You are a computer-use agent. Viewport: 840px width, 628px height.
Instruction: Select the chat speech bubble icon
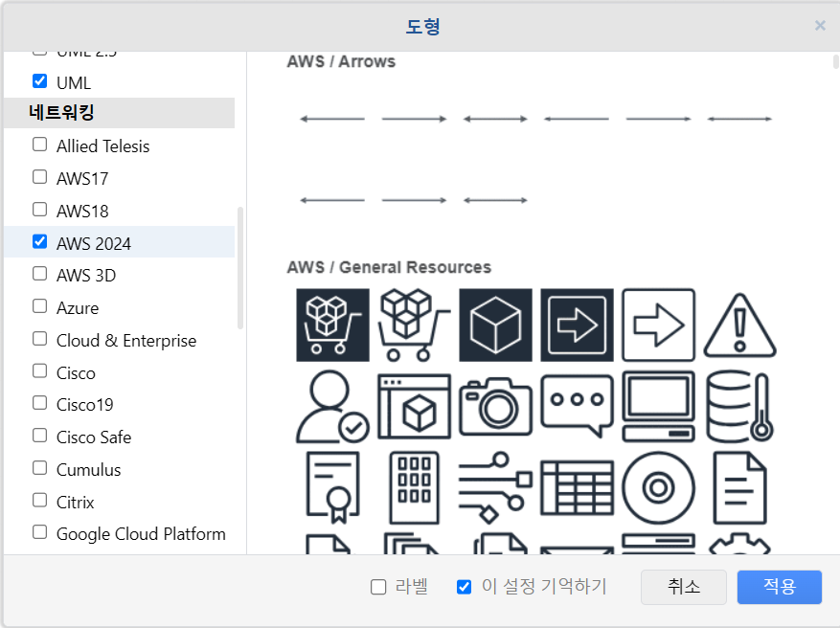pos(577,406)
